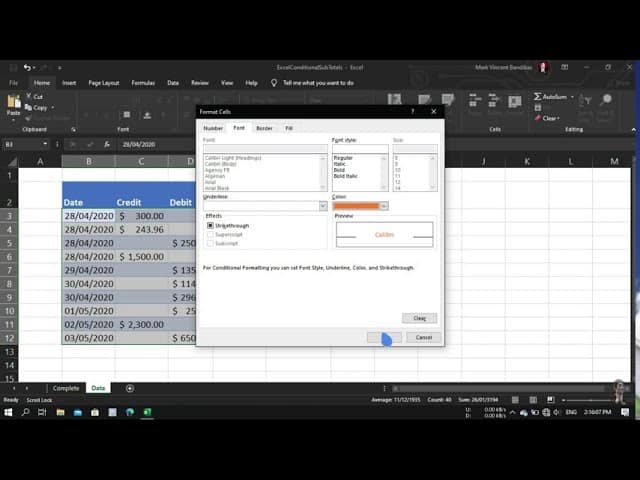
Task: Toggle the Strikethrough checkbox
Action: [x=211, y=226]
